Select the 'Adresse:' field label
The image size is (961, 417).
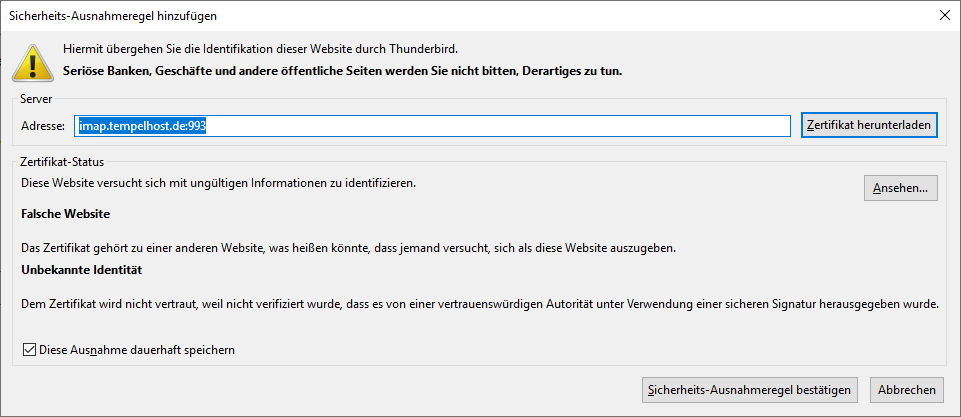click(43, 126)
